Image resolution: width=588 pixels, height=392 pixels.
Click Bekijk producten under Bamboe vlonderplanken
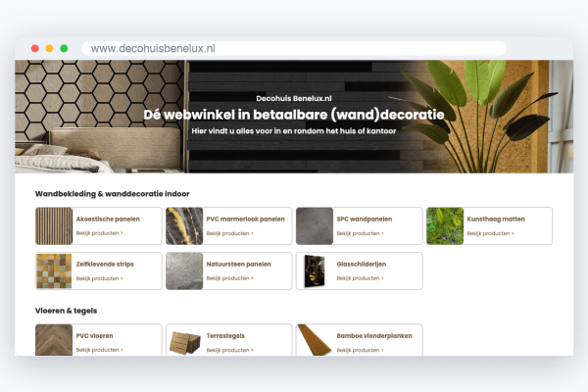coord(360,350)
